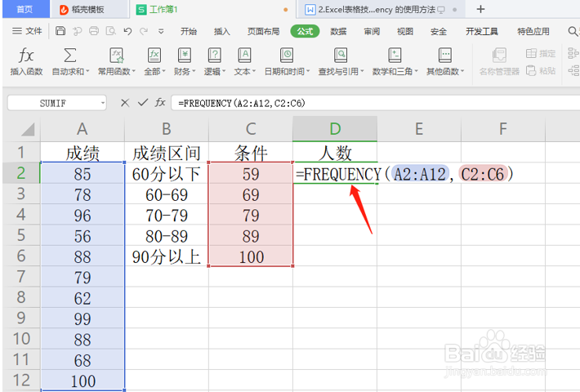Click cell B6 labeled 90分以上
This screenshot has width=580, height=392.
[x=167, y=256]
